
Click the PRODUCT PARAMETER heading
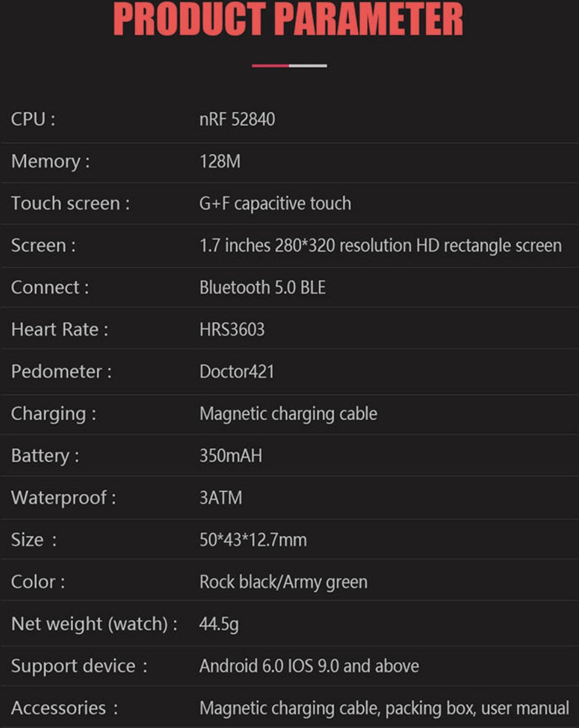289,19
